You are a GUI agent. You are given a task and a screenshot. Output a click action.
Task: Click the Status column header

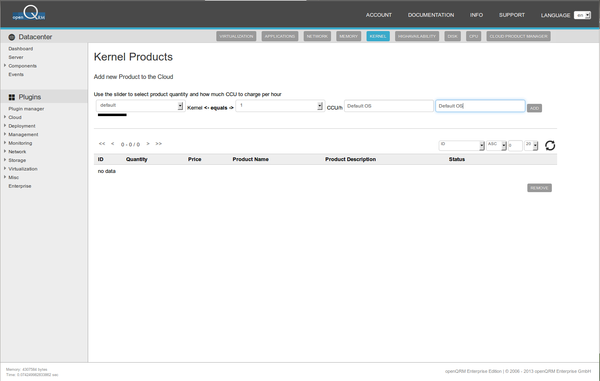tap(457, 160)
